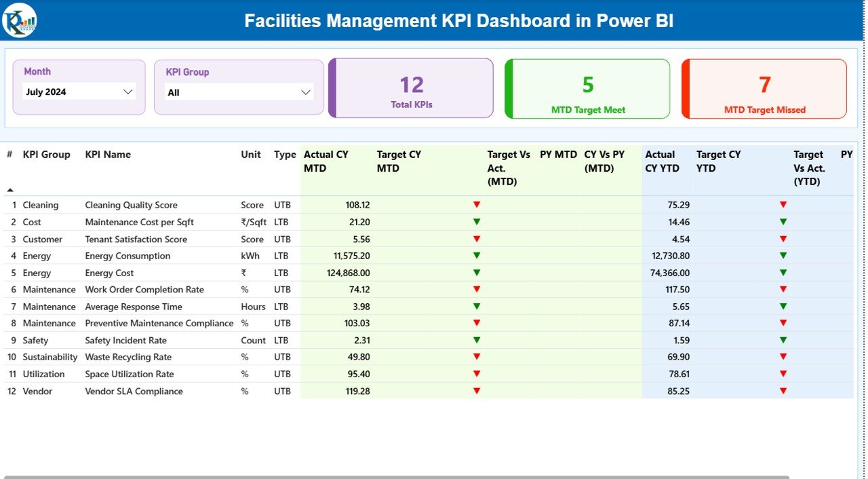Click the red YTD indicator for Vendor SLA Compliance
868x479 pixels.
pyautogui.click(x=784, y=391)
